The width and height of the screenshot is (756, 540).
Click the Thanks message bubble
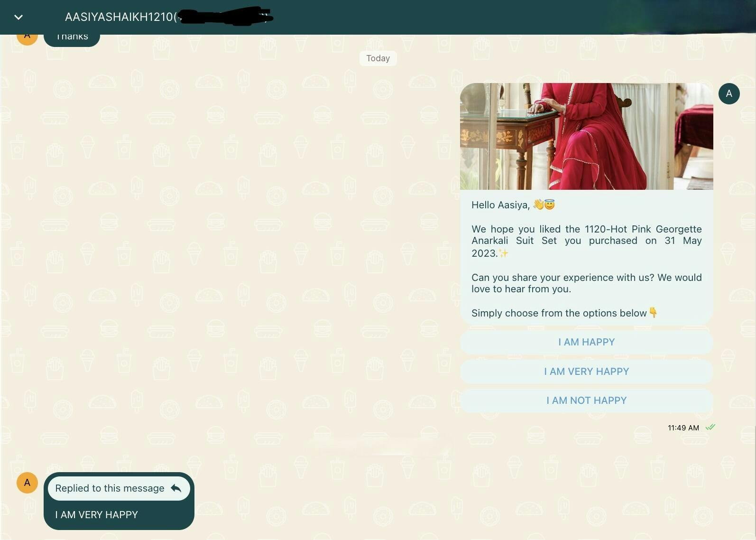(x=72, y=38)
